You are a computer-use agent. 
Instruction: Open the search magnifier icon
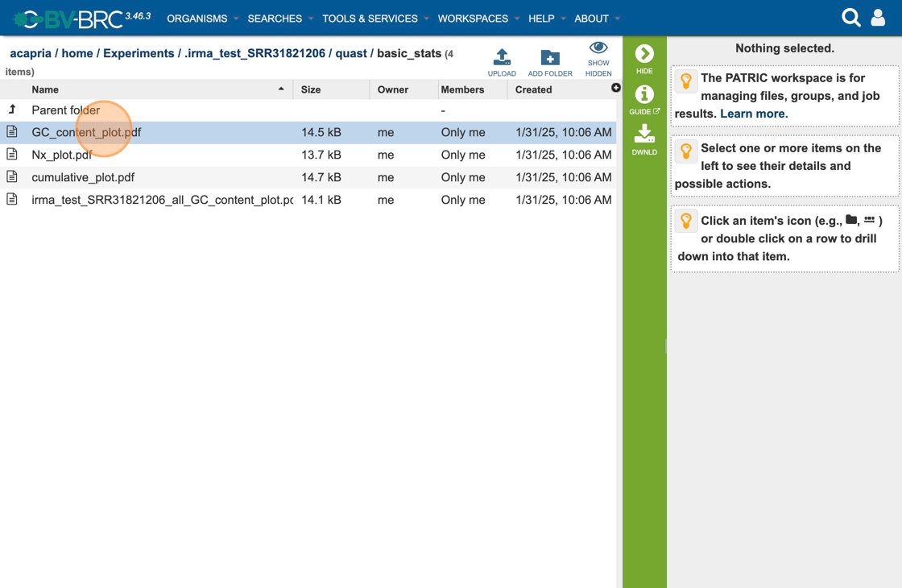(850, 18)
